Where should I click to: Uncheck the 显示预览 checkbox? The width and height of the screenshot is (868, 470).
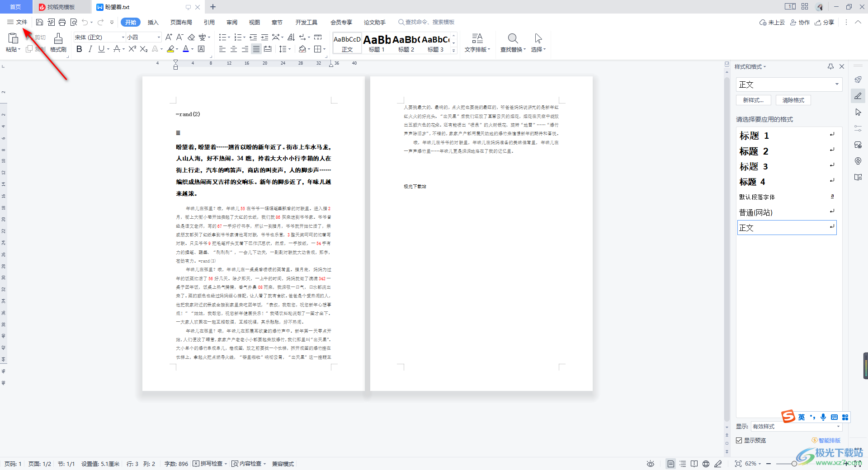pyautogui.click(x=739, y=441)
